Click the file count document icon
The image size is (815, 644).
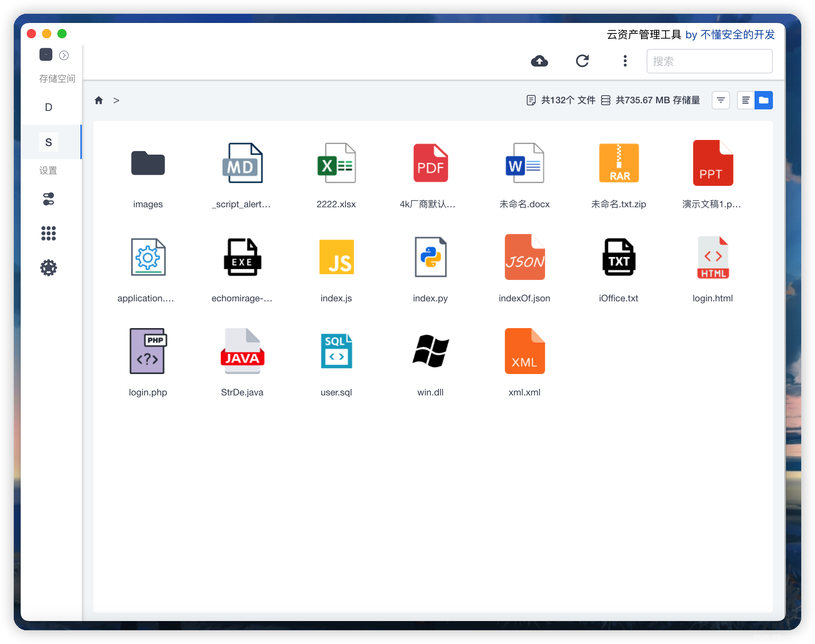point(531,100)
